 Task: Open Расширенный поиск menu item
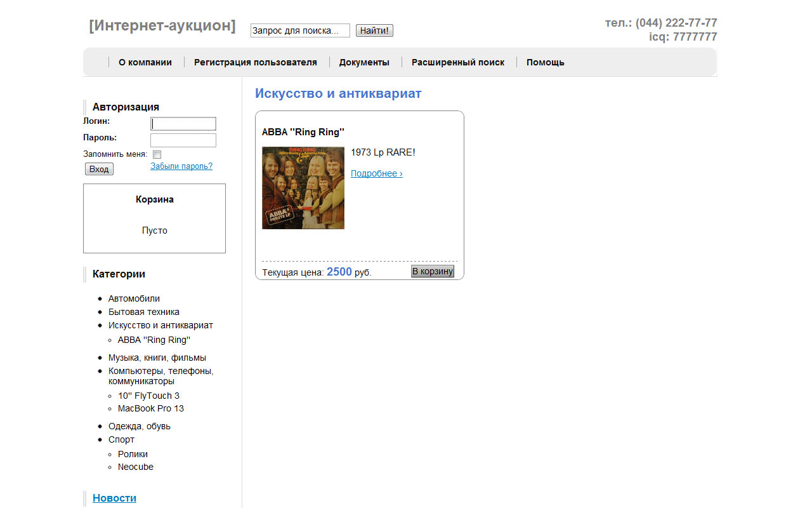[x=458, y=62]
